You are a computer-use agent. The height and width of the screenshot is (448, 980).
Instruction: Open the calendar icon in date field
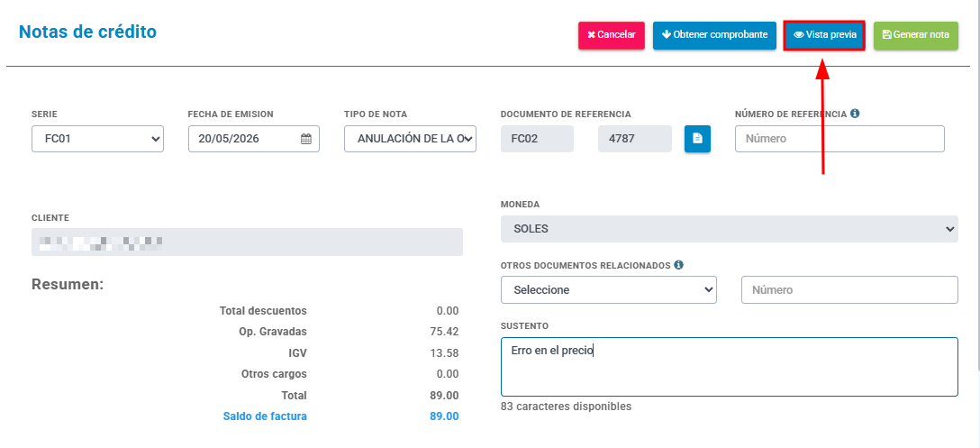click(306, 139)
